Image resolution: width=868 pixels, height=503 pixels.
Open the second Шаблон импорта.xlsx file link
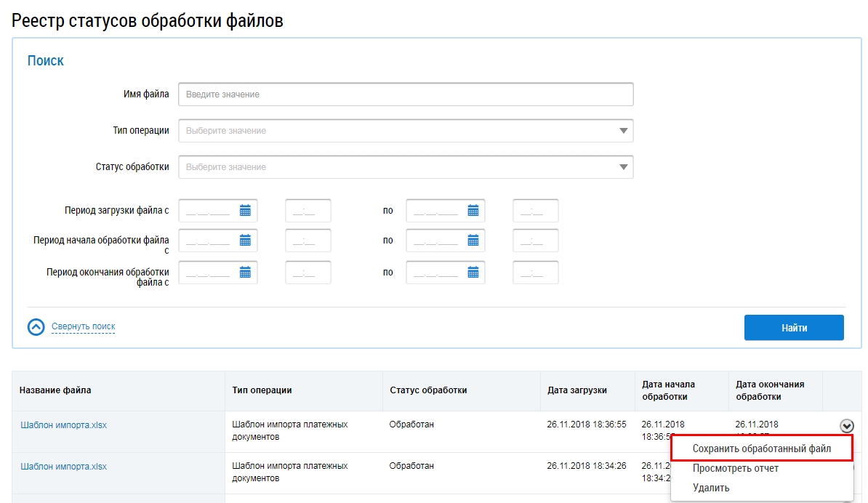point(63,467)
